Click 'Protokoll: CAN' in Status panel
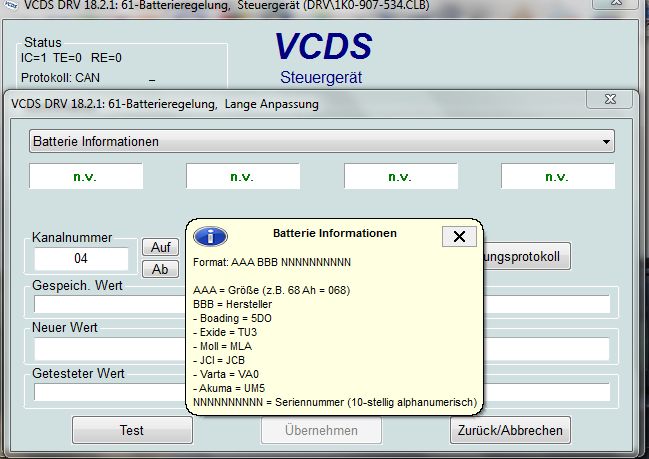Viewport: 649px width, 459px height. tap(60, 77)
